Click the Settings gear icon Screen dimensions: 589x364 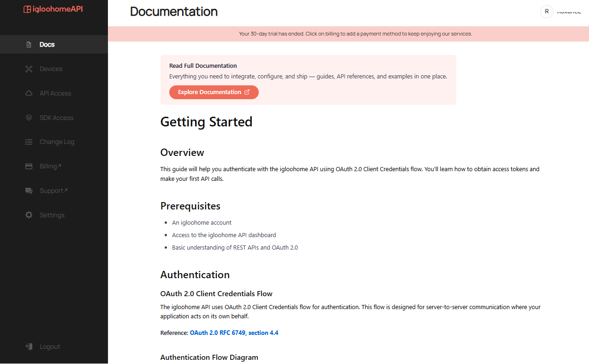point(29,215)
